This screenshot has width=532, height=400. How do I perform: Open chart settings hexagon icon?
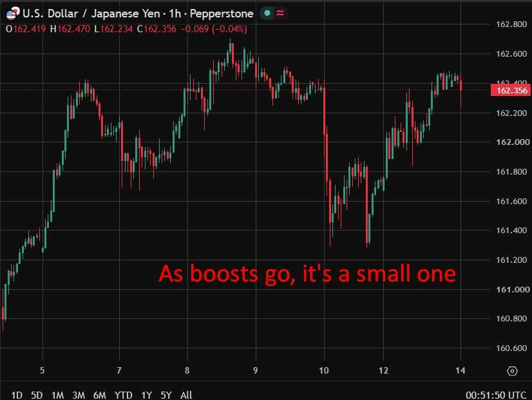512,371
